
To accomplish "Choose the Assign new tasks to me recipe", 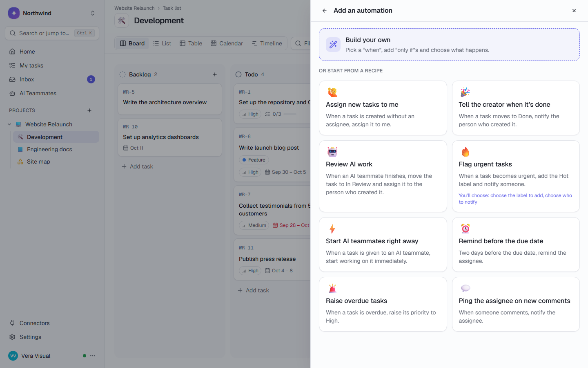I will (x=383, y=108).
